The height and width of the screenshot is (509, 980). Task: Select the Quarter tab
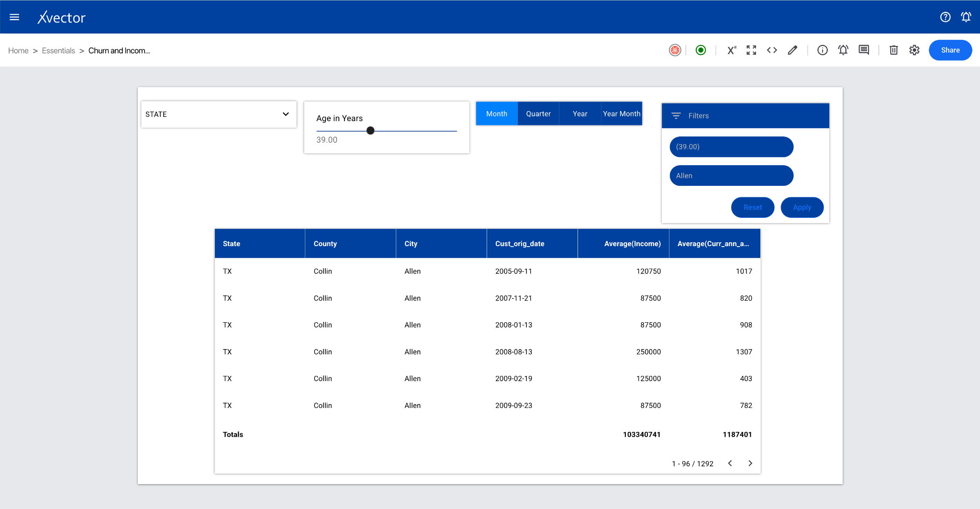[x=538, y=114]
